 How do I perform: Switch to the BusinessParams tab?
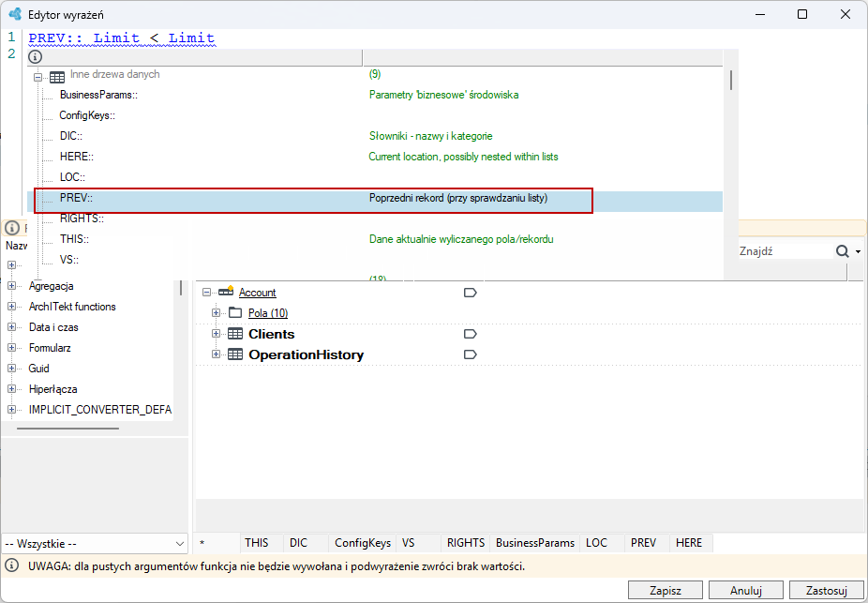click(x=534, y=543)
